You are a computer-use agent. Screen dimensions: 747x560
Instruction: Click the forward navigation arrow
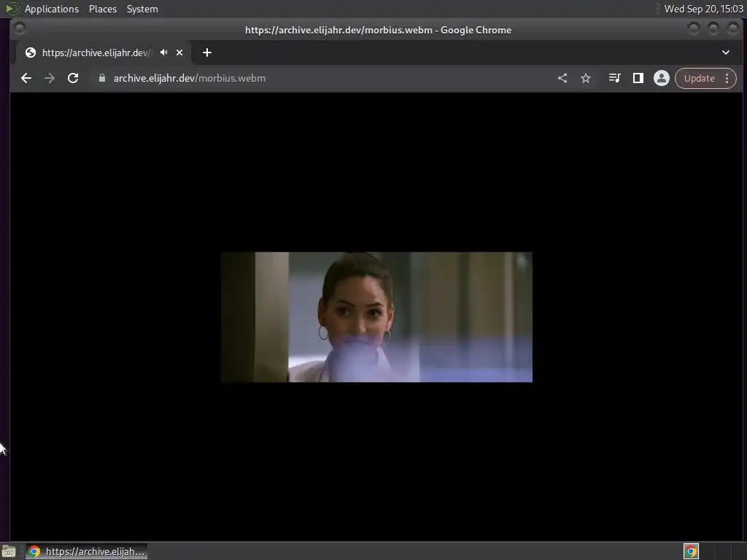(x=50, y=78)
